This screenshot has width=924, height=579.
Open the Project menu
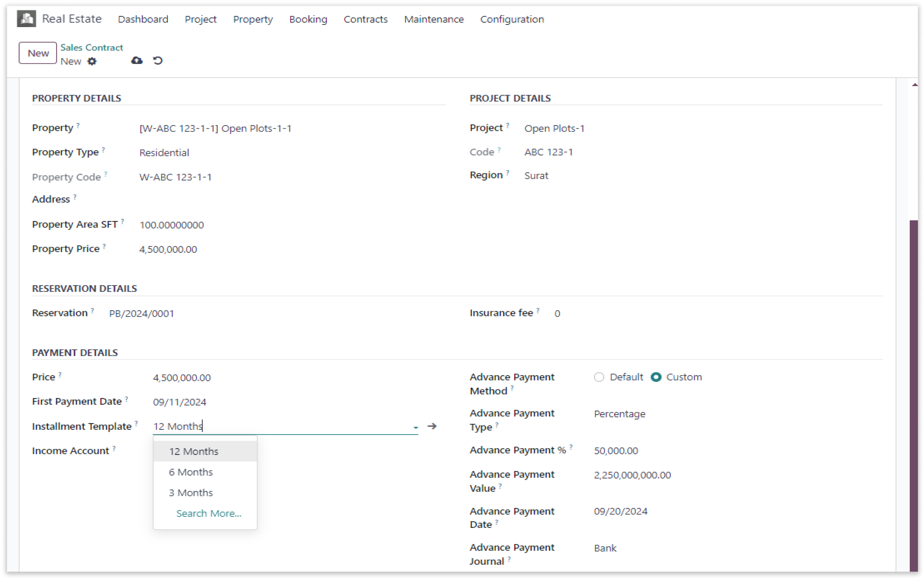pyautogui.click(x=200, y=19)
